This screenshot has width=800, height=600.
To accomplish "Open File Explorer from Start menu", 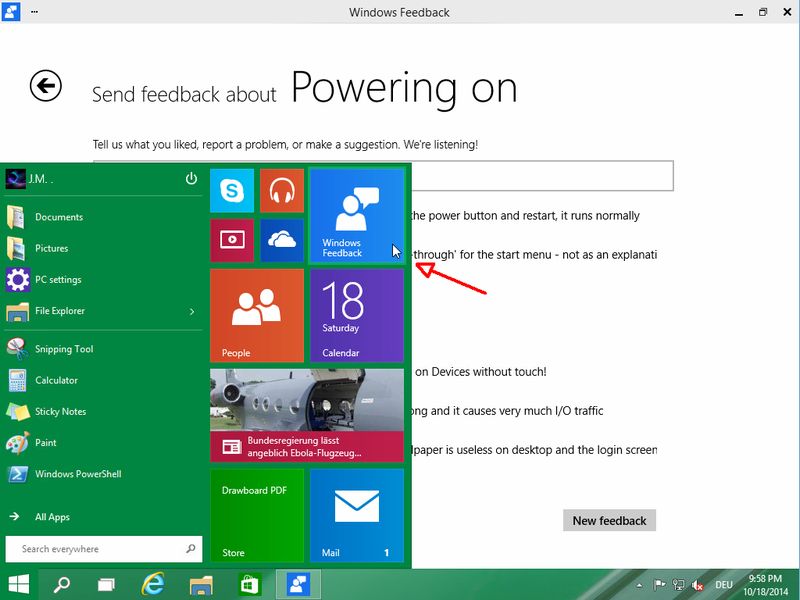I will (92, 311).
